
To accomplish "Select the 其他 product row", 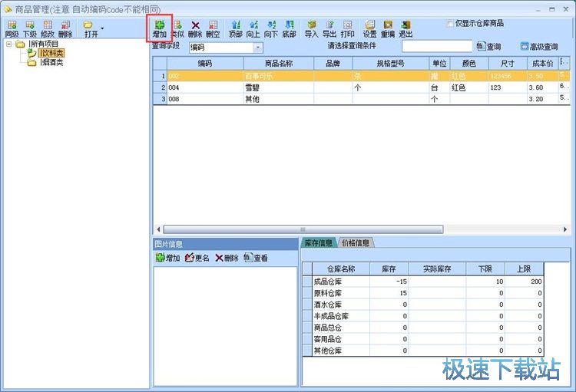I will [x=362, y=99].
